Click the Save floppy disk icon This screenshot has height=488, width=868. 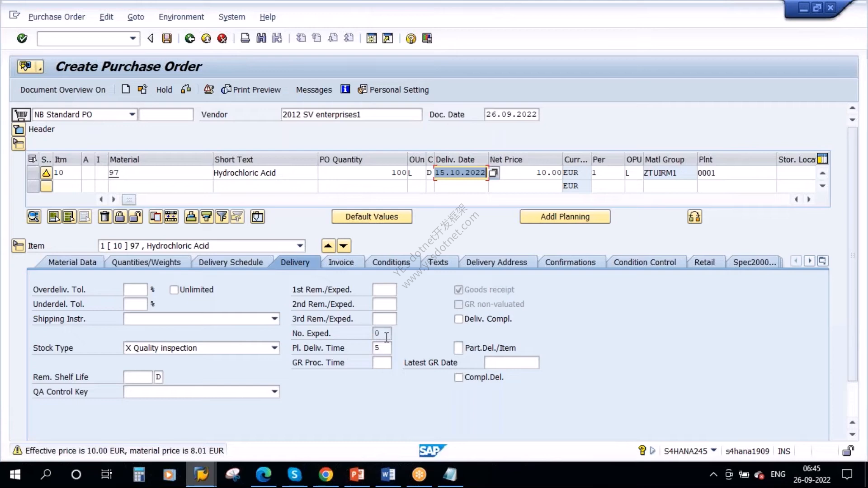(167, 38)
